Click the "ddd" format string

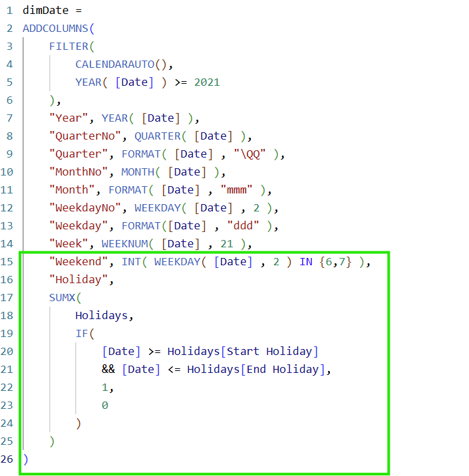[x=243, y=226]
